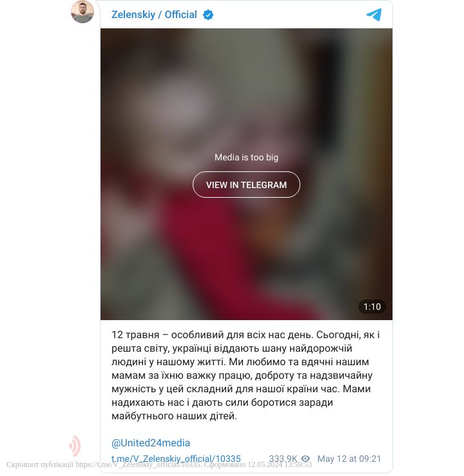Screen dimensions: 464x476
Task: Click the screenshot caption text at bottom
Action: click(159, 465)
